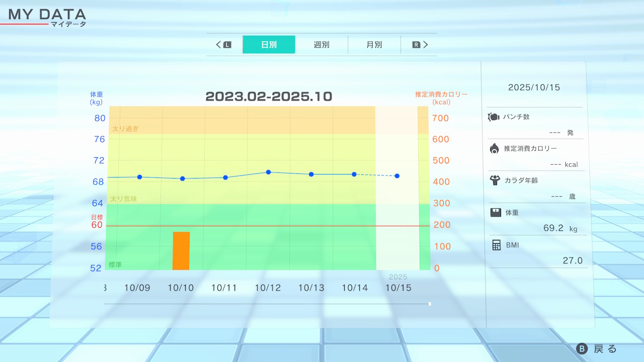
Task: Click the weight scale icon
Action: (496, 213)
